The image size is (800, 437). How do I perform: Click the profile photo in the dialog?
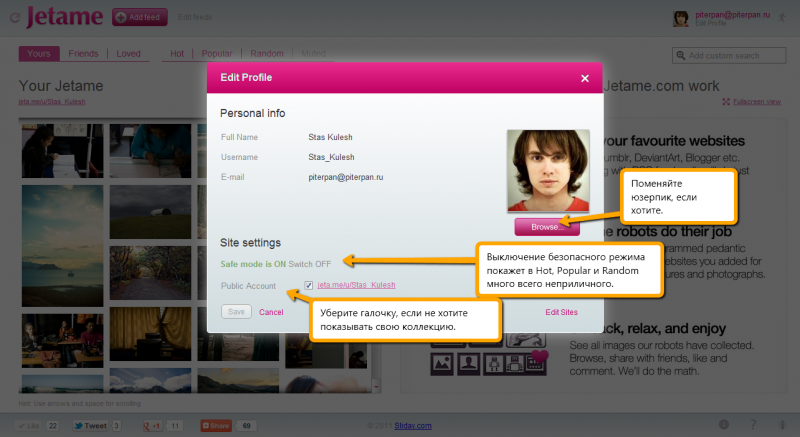[548, 171]
